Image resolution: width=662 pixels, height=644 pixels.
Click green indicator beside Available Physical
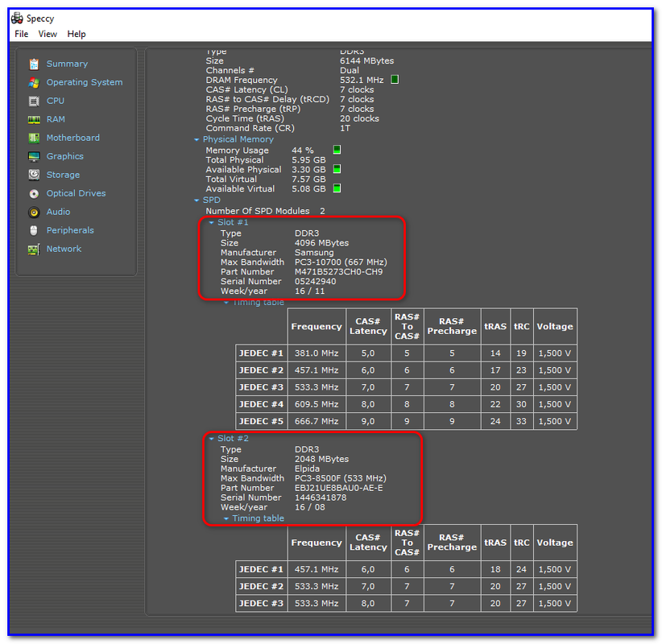pyautogui.click(x=337, y=169)
